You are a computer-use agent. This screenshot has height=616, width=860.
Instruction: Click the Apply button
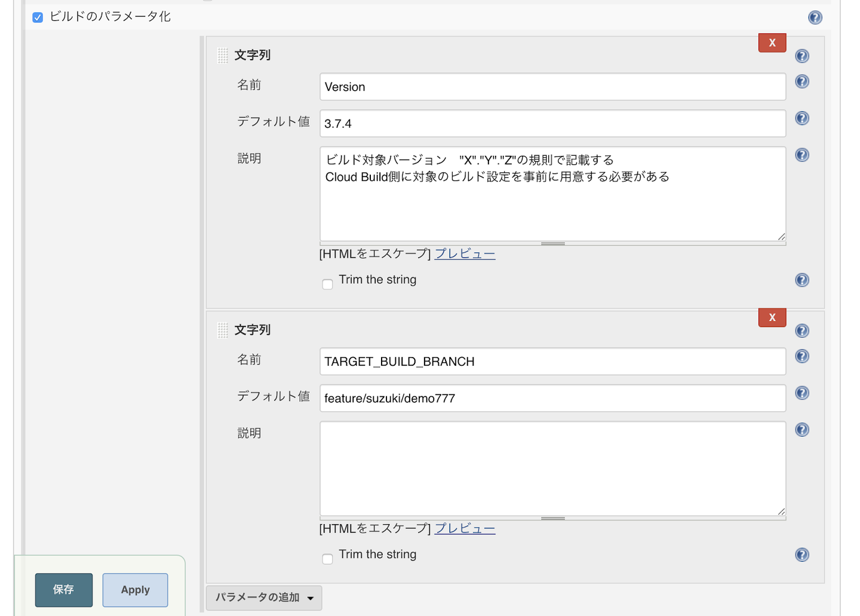coord(135,590)
